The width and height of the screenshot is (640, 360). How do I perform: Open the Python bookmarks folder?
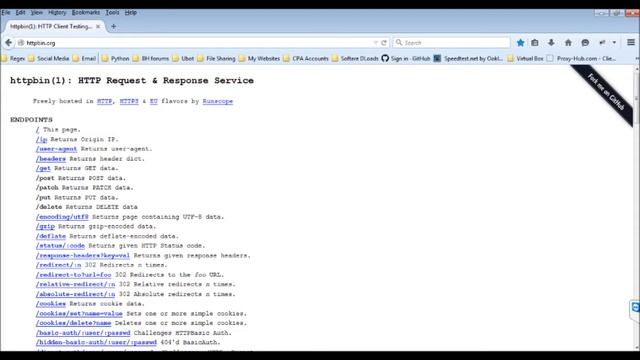click(x=115, y=58)
